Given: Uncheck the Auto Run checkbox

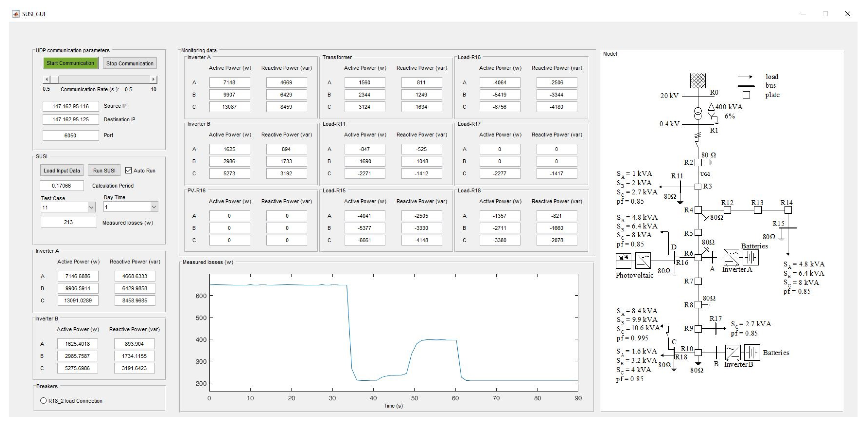Looking at the screenshot, I should pyautogui.click(x=128, y=170).
